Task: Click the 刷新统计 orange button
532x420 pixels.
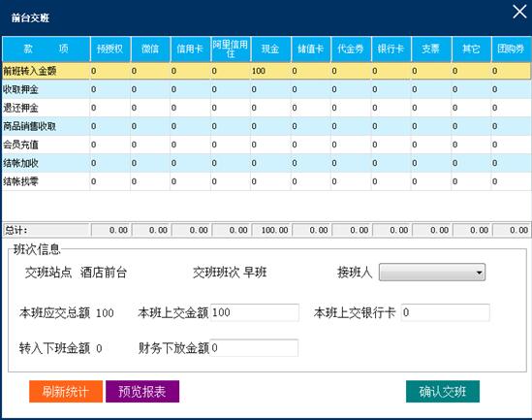Action: (x=66, y=392)
